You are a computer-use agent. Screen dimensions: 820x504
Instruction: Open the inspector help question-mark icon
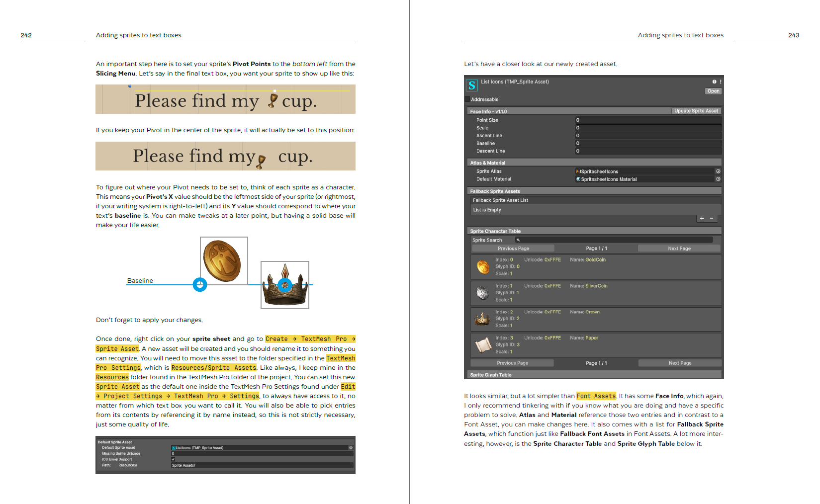coord(714,82)
